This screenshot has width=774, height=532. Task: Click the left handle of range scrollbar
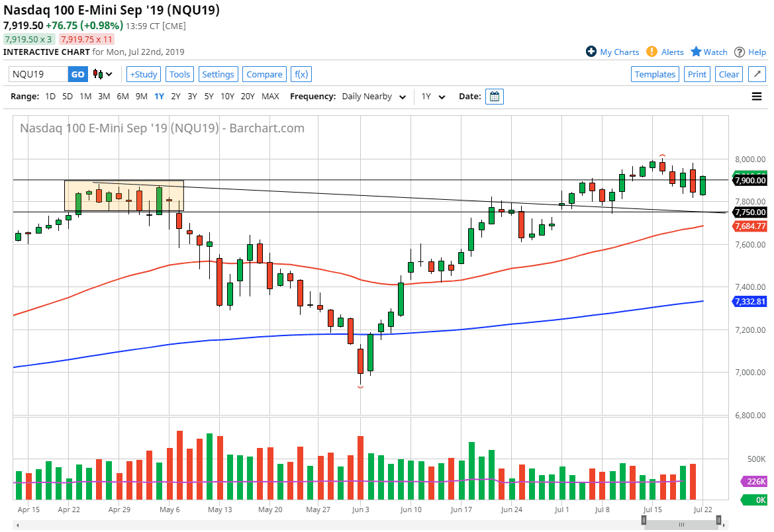[x=644, y=519]
